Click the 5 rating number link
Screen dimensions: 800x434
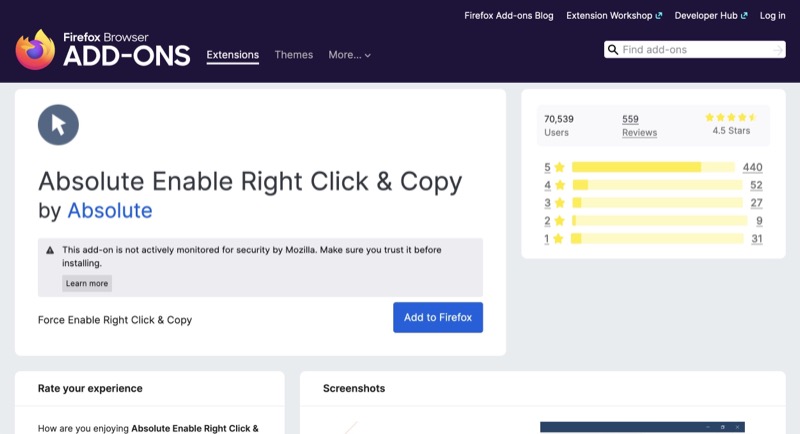547,167
